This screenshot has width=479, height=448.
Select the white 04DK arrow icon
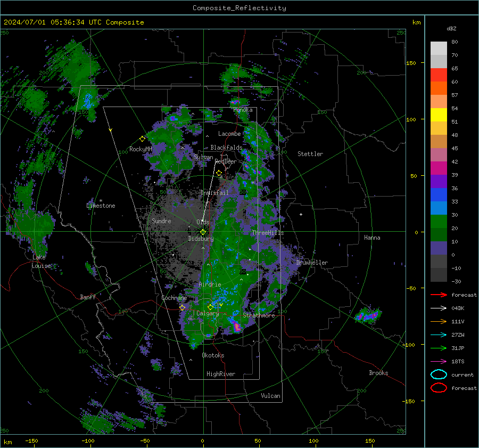coord(439,308)
